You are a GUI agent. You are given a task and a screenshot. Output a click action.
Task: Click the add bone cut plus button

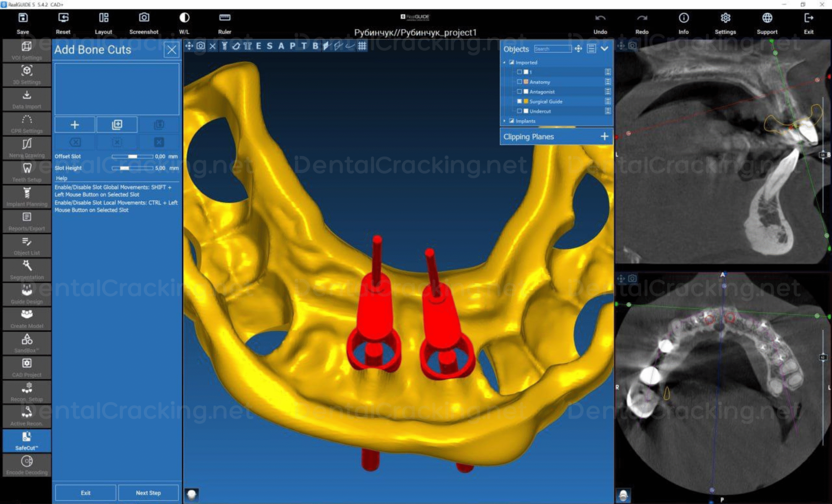(75, 125)
